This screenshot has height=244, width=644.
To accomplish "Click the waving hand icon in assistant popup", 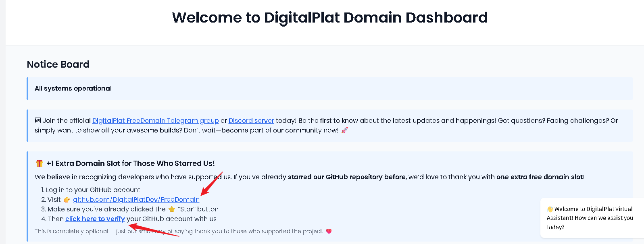I will pos(550,209).
